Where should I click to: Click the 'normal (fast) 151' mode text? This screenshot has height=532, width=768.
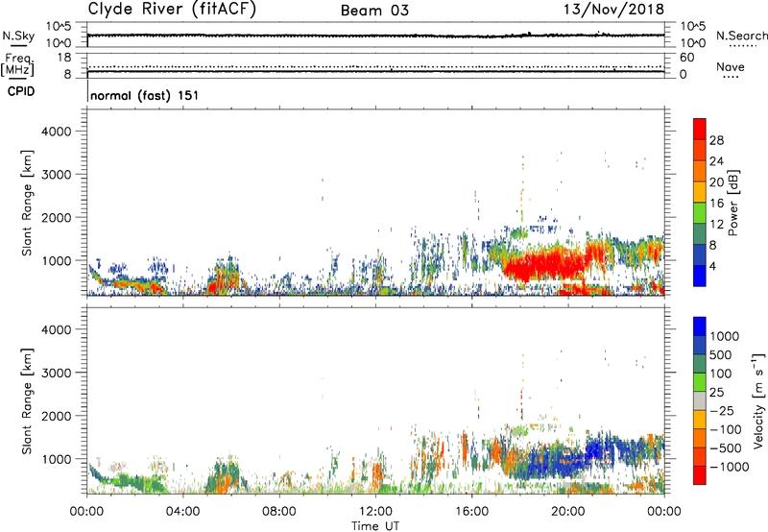click(145, 95)
